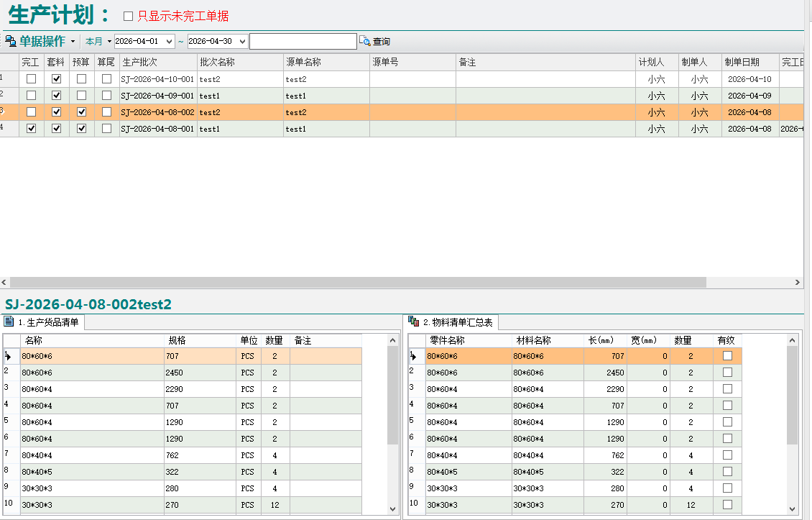Image resolution: width=812 pixels, height=520 pixels.
Task: Select batch row SJ-2026-04-08-001
Action: [x=157, y=129]
